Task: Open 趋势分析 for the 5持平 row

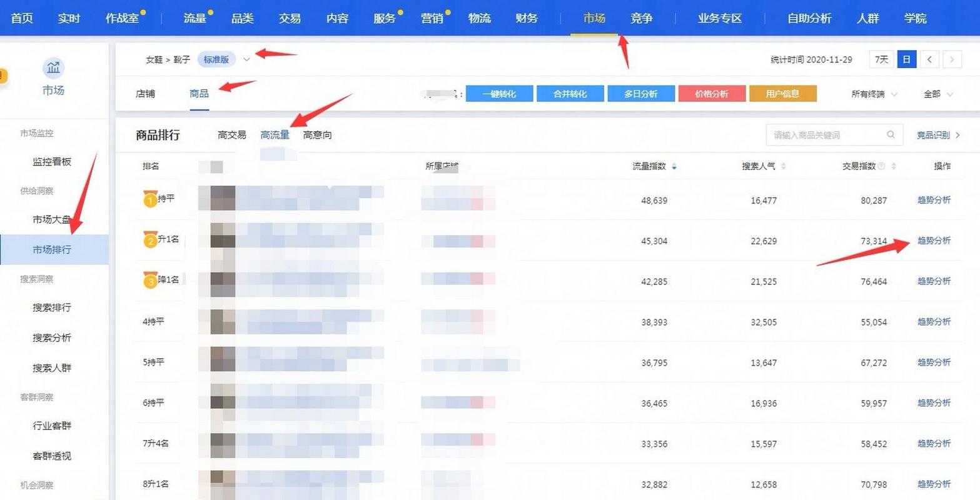Action: point(934,362)
